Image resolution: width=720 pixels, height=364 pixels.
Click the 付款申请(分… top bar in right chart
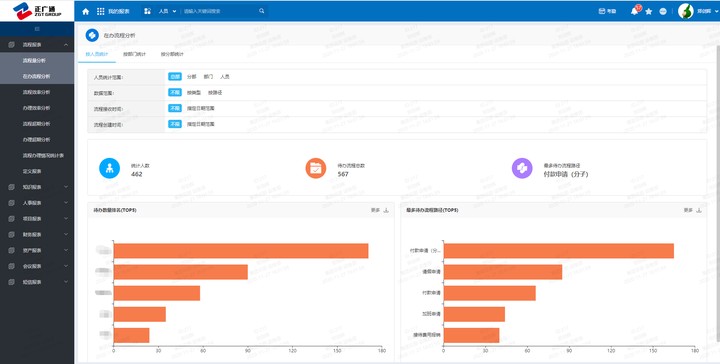coord(558,251)
